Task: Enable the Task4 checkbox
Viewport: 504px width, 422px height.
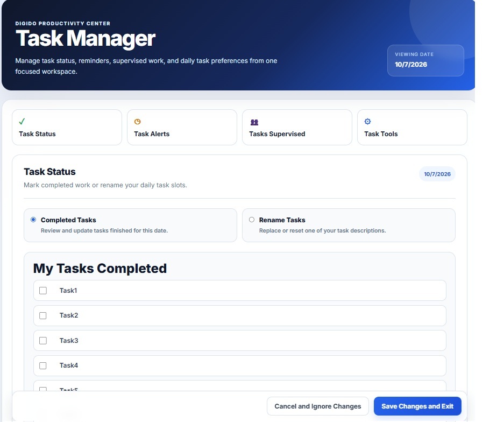Action: [x=42, y=365]
